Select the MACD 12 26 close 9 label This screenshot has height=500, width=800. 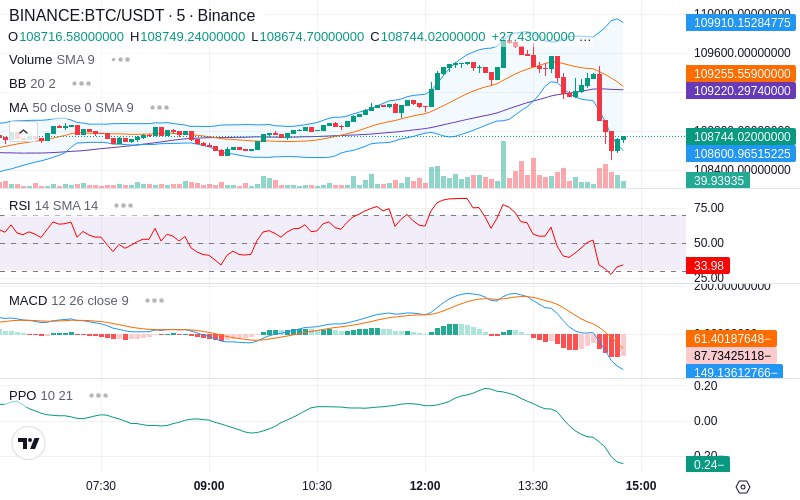pyautogui.click(x=68, y=301)
